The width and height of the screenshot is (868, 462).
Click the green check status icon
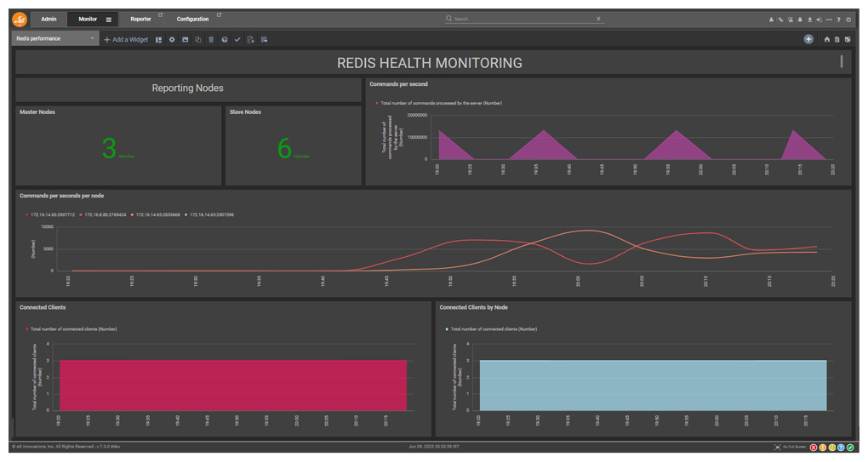pos(850,447)
